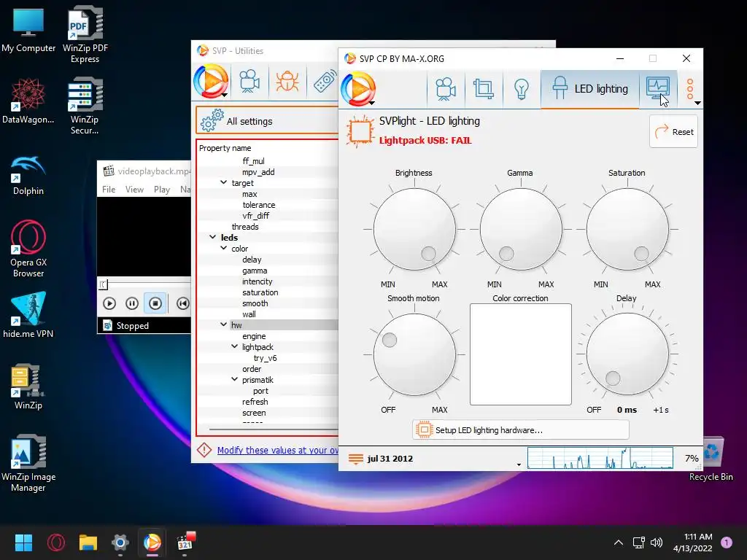Click Modify these values warning link

pyautogui.click(x=278, y=450)
